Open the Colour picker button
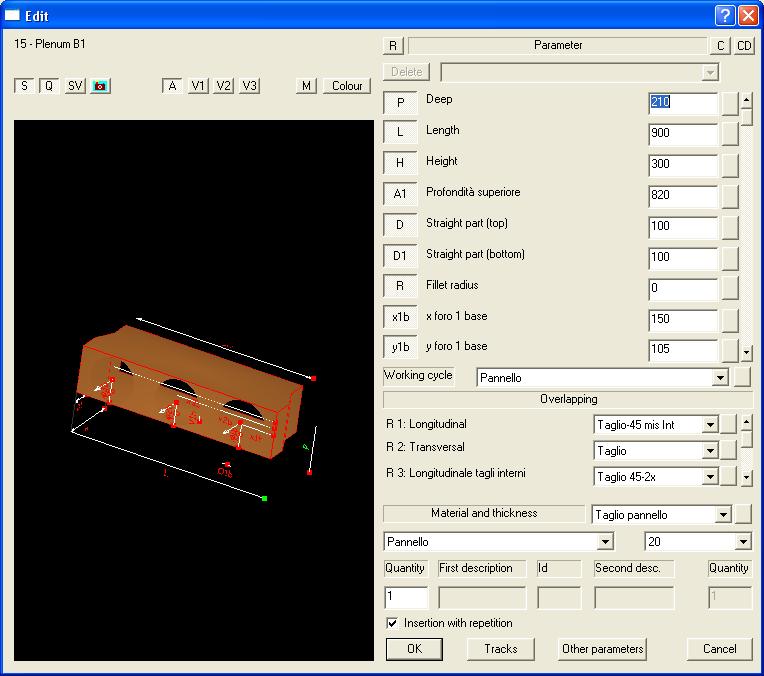Screen dimensions: 764x676 pyautogui.click(x=347, y=86)
